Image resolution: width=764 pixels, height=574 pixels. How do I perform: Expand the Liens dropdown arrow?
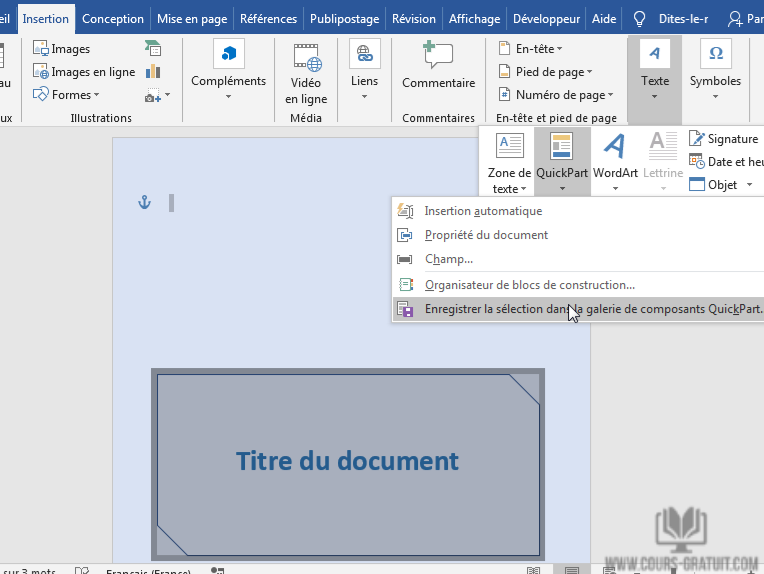pos(364,97)
